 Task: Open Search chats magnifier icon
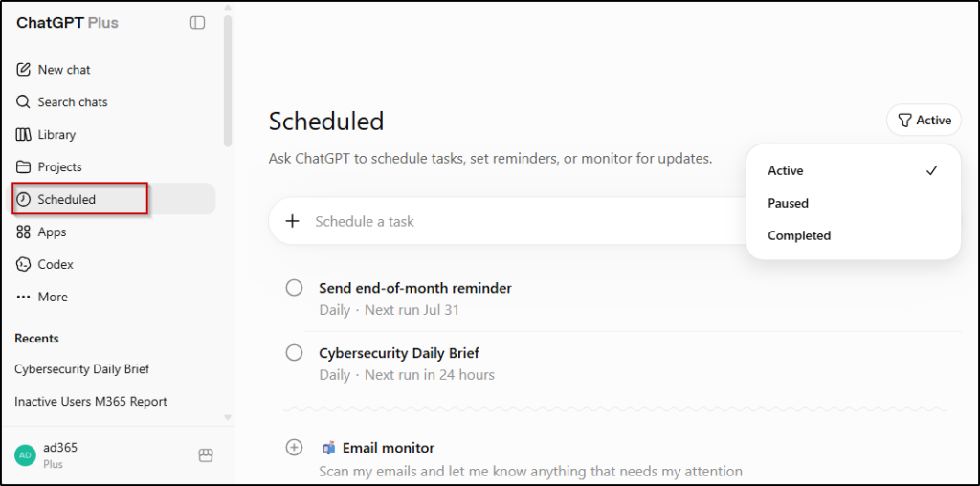click(x=23, y=101)
